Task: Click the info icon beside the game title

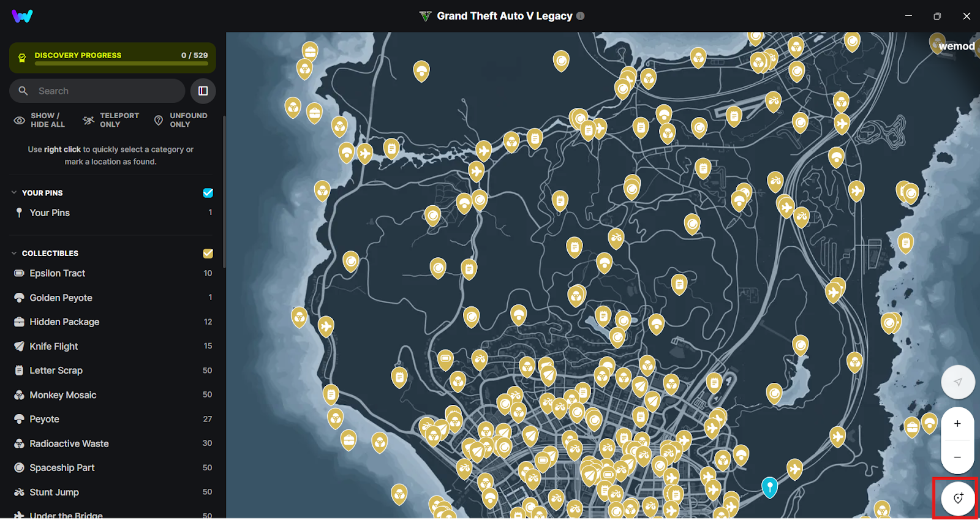Action: (581, 16)
